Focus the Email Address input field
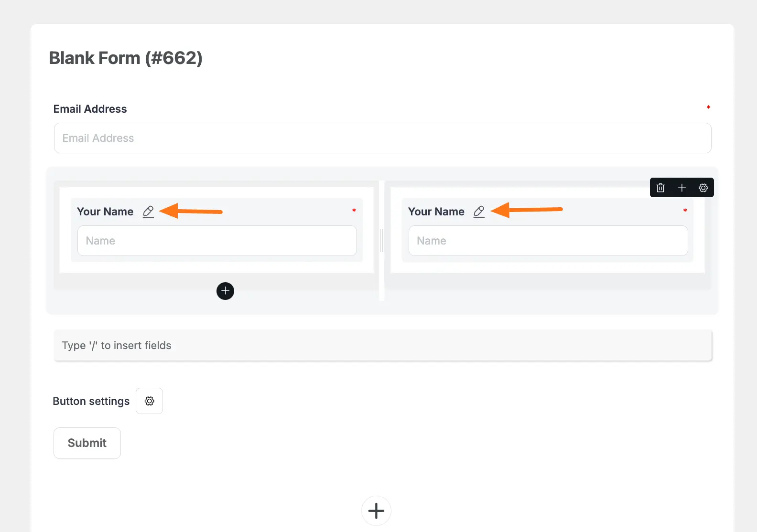This screenshot has height=532, width=757. 382,138
